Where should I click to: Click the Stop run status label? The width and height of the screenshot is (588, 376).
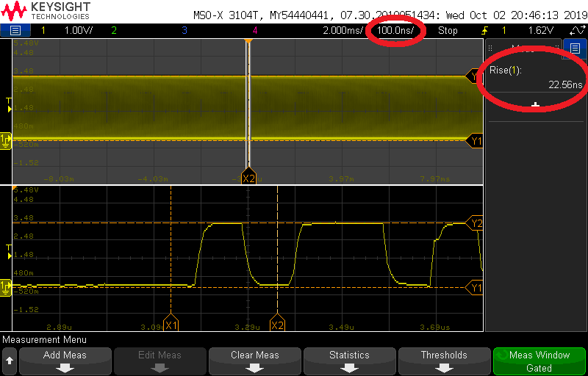point(447,31)
